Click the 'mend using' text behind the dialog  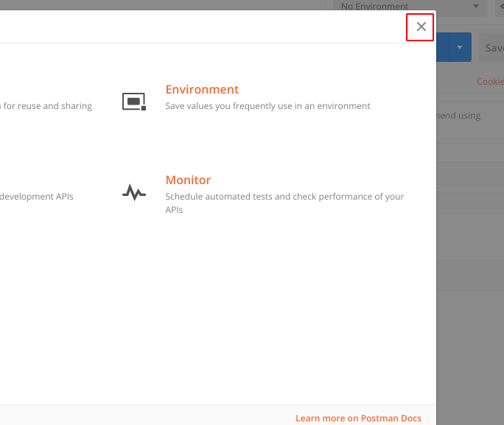458,116
